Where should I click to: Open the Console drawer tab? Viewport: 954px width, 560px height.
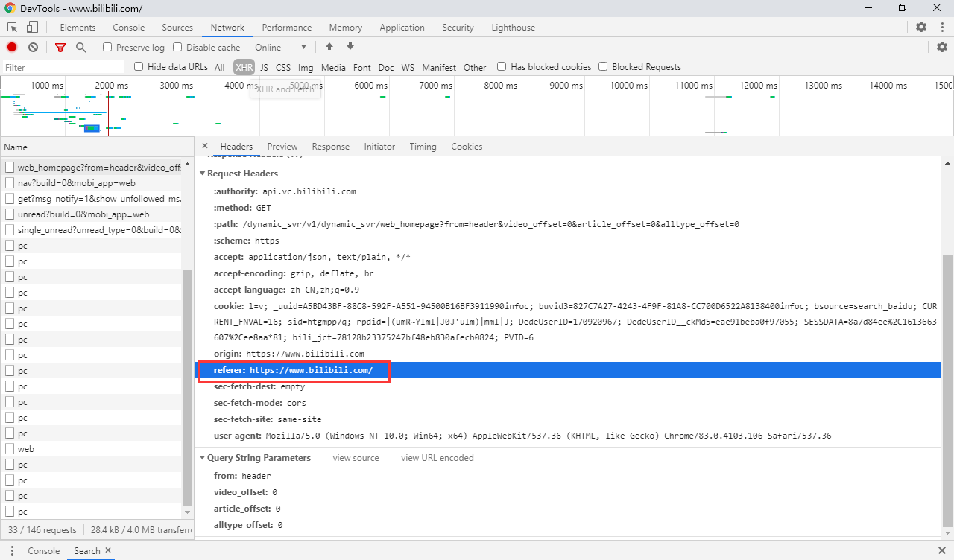(x=43, y=551)
